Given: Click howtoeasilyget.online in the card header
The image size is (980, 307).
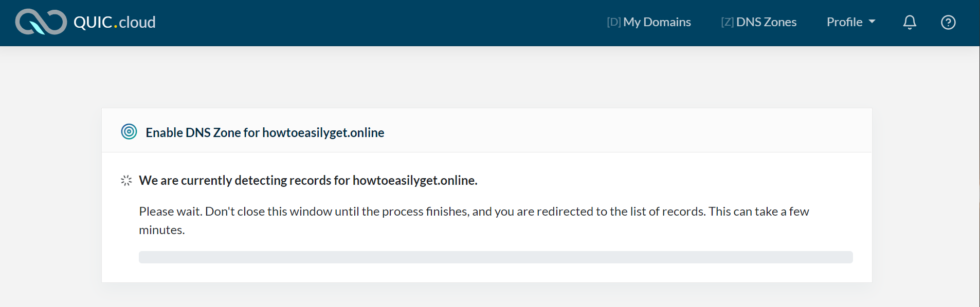Looking at the screenshot, I should click(323, 132).
